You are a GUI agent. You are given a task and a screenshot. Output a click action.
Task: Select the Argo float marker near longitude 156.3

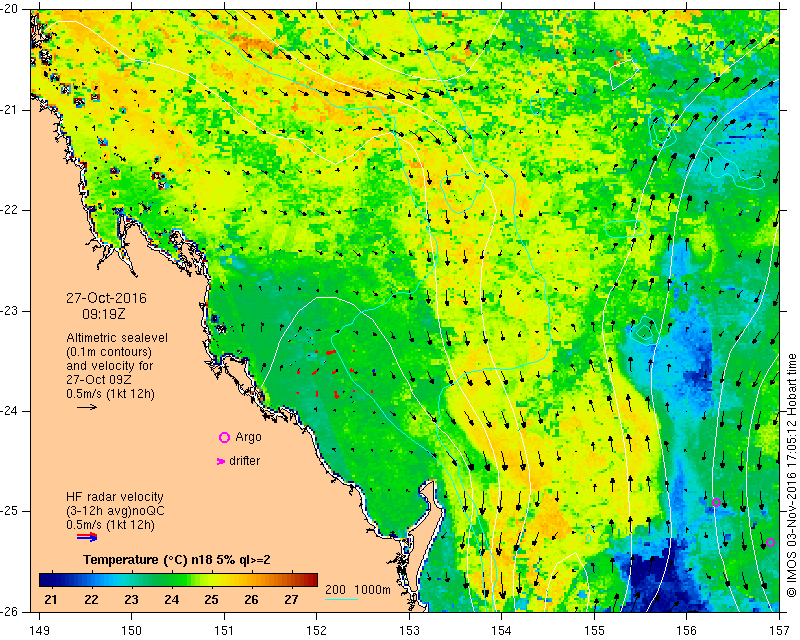click(716, 502)
